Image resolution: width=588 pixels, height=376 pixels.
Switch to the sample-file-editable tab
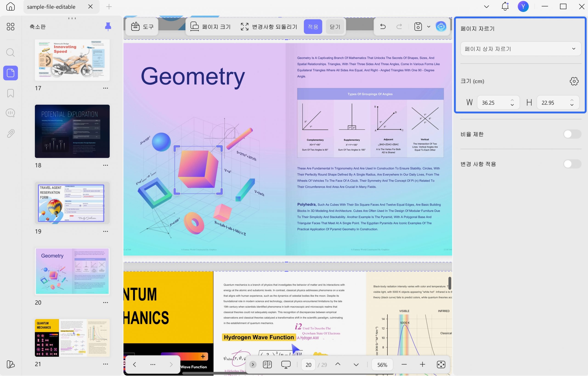point(51,7)
